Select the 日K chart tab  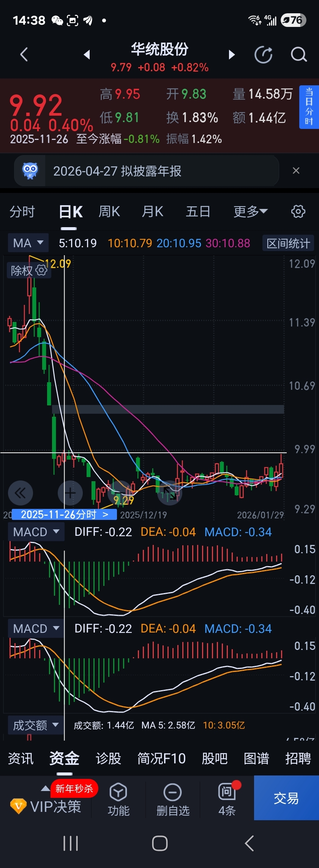pyautogui.click(x=71, y=211)
